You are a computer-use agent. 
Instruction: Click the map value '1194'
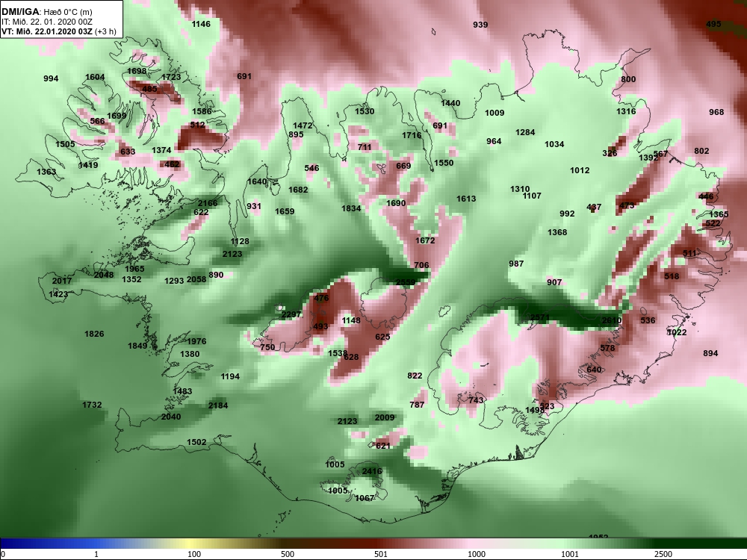click(x=230, y=376)
